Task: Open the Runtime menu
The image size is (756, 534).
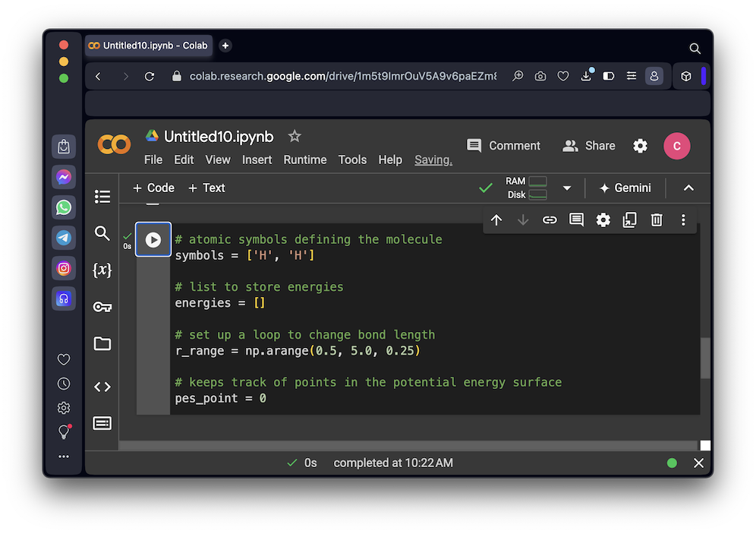Action: [304, 160]
